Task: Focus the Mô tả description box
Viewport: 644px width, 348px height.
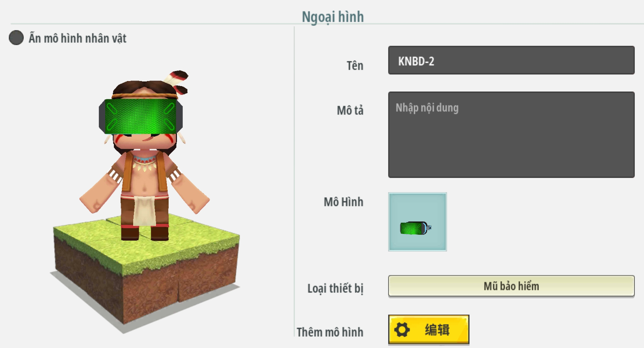Action: pos(511,135)
